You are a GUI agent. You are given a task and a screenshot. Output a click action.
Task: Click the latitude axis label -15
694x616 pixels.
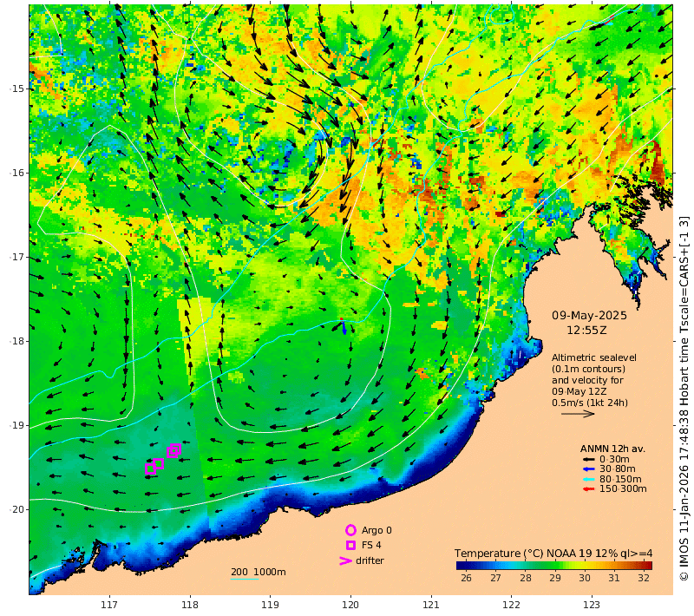[x=16, y=88]
